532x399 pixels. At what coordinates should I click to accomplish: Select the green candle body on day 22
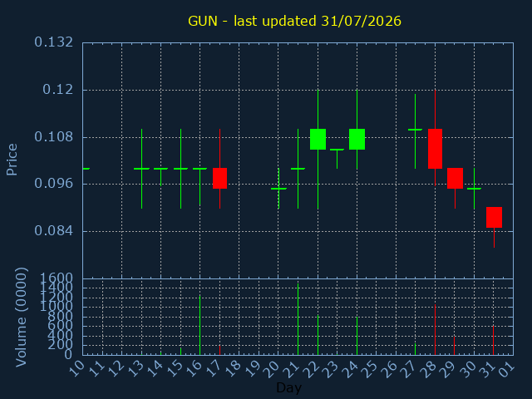(x=318, y=139)
